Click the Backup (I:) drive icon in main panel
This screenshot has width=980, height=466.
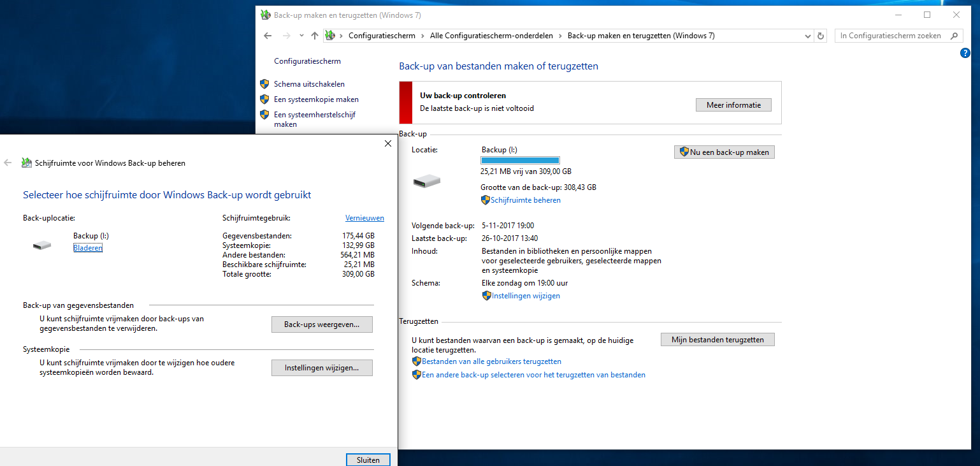click(426, 182)
